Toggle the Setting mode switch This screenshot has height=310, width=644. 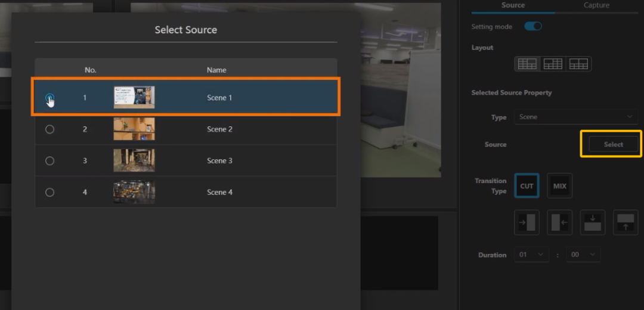click(x=533, y=26)
